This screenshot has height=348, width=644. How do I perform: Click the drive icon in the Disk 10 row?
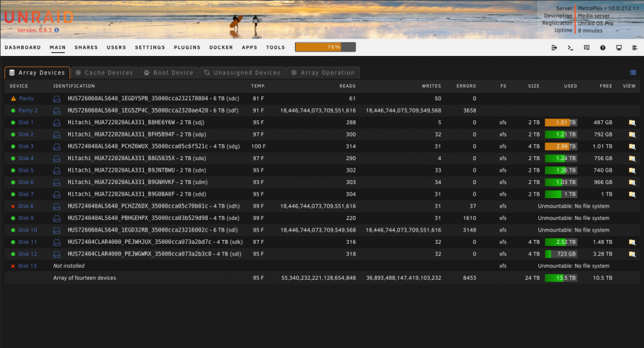tap(57, 230)
